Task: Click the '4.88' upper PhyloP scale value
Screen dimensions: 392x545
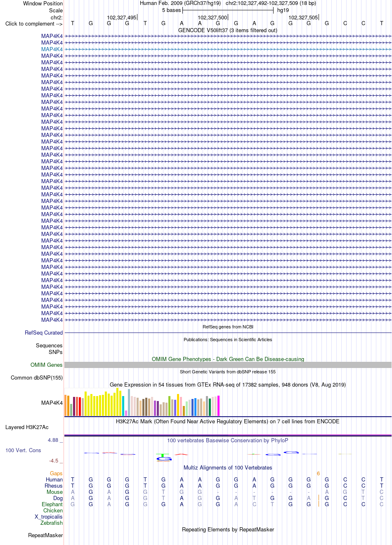Action: (x=53, y=440)
